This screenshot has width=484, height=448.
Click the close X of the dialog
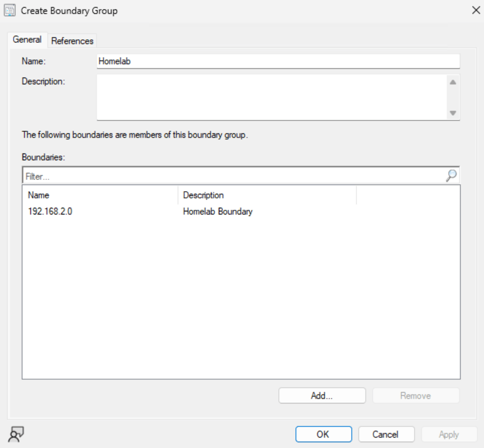[477, 10]
